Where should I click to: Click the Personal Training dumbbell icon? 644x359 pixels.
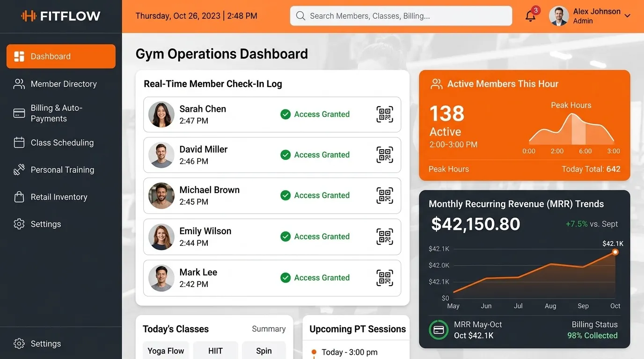(x=19, y=170)
